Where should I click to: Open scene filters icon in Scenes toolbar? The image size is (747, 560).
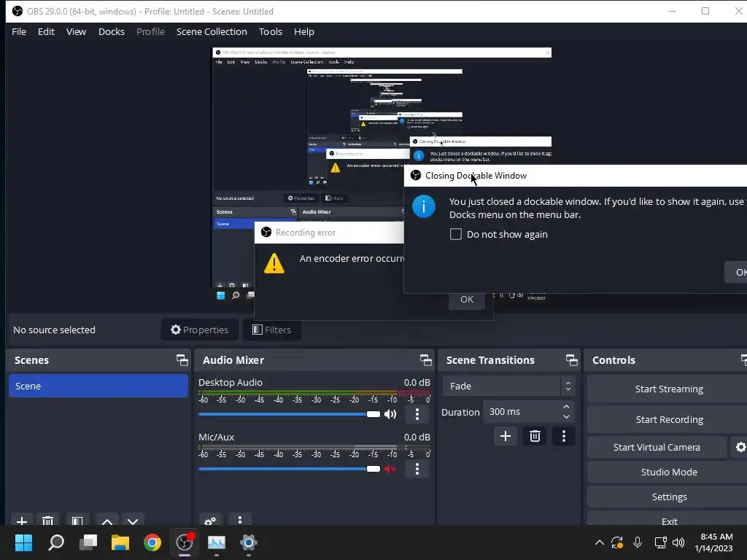click(77, 520)
